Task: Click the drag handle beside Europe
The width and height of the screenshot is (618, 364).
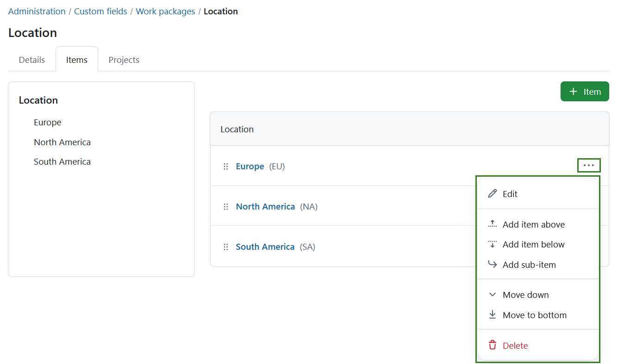Action: click(226, 166)
